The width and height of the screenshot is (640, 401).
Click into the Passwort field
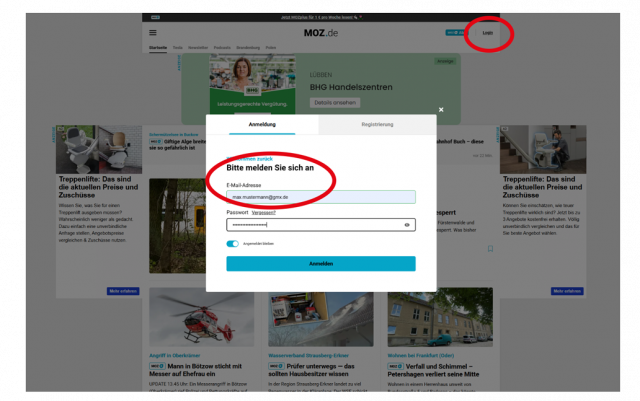312,225
